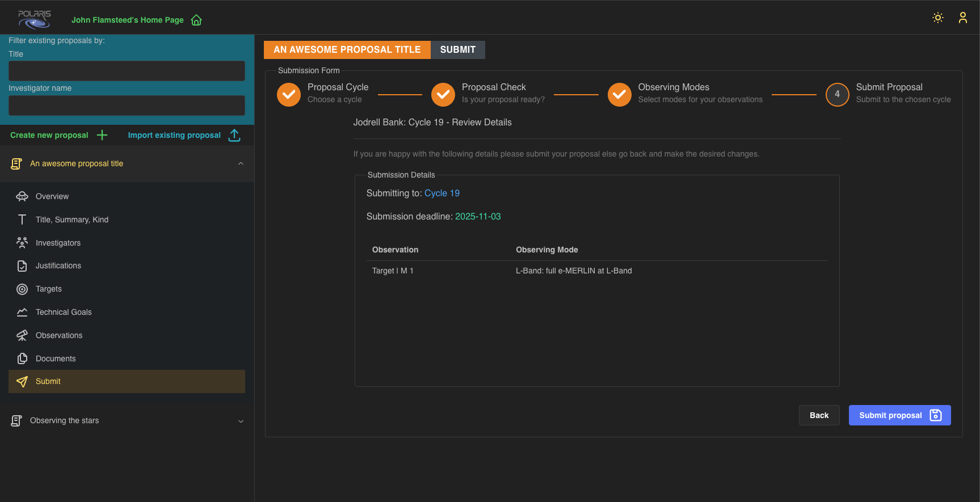Click the home icon beside Home Page
This screenshot has width=980, height=502.
(x=196, y=20)
